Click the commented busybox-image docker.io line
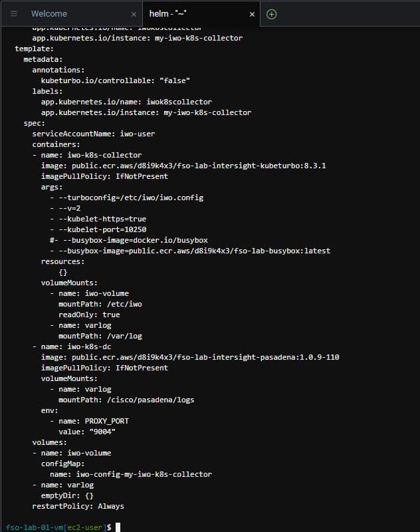Screen dimensions: 420x532 click(129, 240)
